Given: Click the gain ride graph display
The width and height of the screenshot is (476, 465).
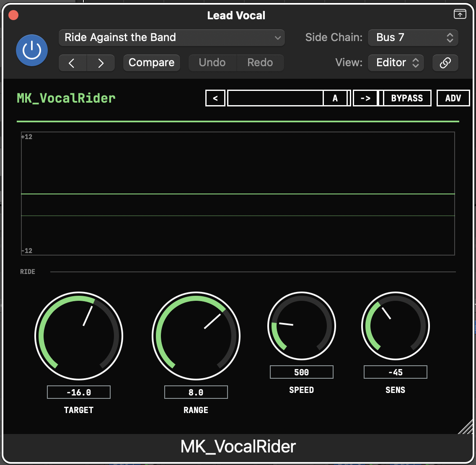Looking at the screenshot, I should (238, 194).
